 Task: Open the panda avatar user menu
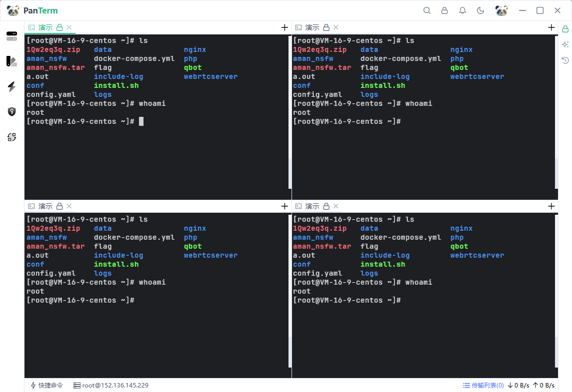coord(501,10)
